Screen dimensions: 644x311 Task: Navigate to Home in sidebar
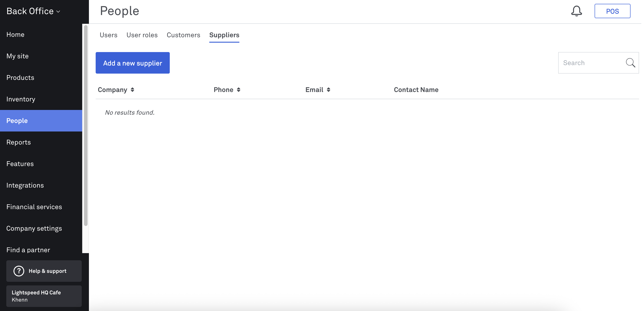tap(41, 35)
